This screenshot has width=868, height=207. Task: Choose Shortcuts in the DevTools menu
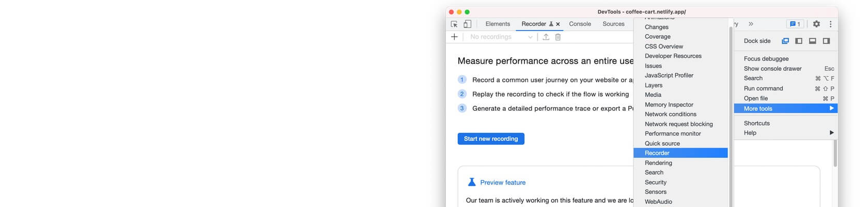(756, 123)
